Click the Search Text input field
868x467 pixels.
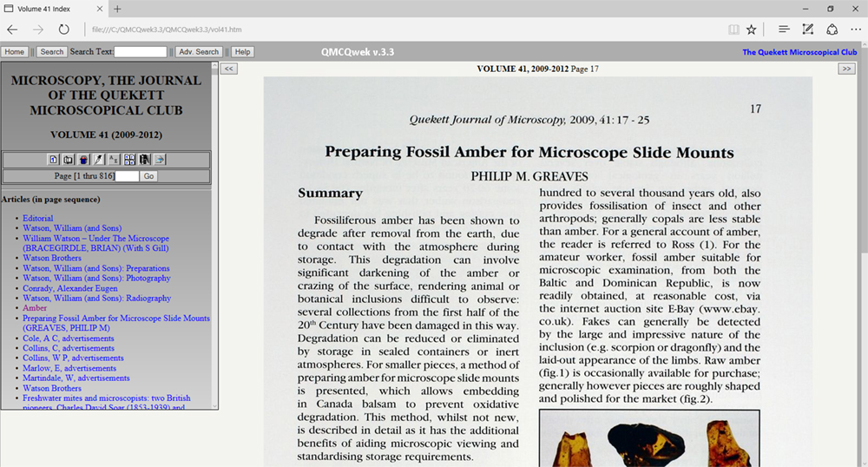(141, 52)
